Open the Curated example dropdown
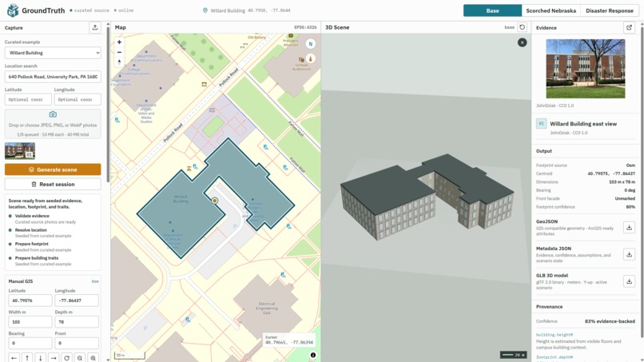644x362 pixels. pos(53,53)
